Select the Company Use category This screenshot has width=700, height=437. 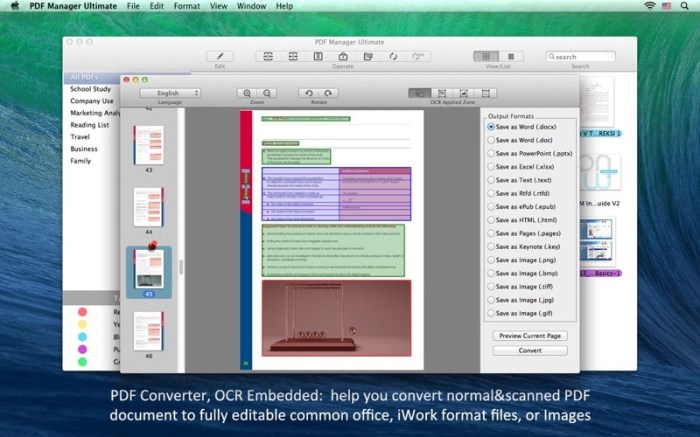pyautogui.click(x=92, y=101)
